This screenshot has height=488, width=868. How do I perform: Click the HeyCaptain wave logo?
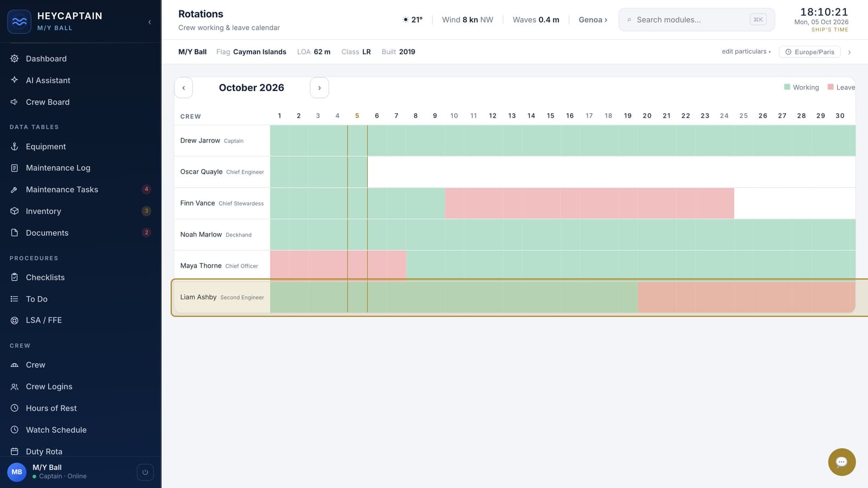pyautogui.click(x=19, y=22)
